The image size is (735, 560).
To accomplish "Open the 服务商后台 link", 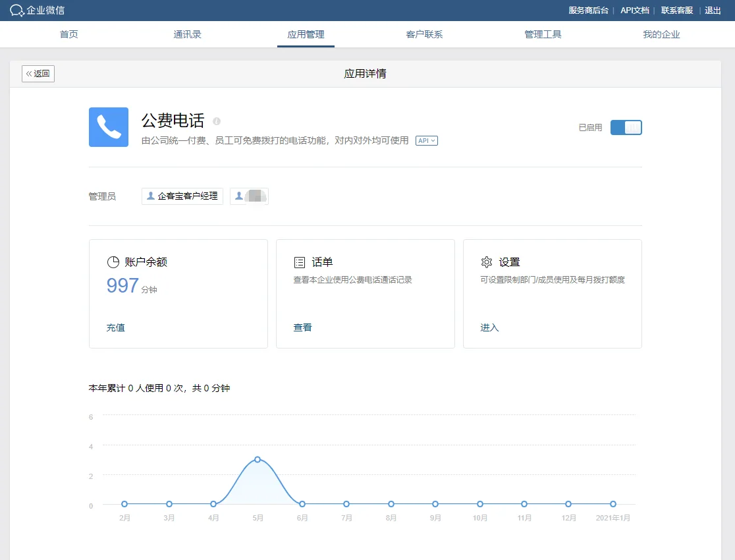I will pyautogui.click(x=588, y=11).
